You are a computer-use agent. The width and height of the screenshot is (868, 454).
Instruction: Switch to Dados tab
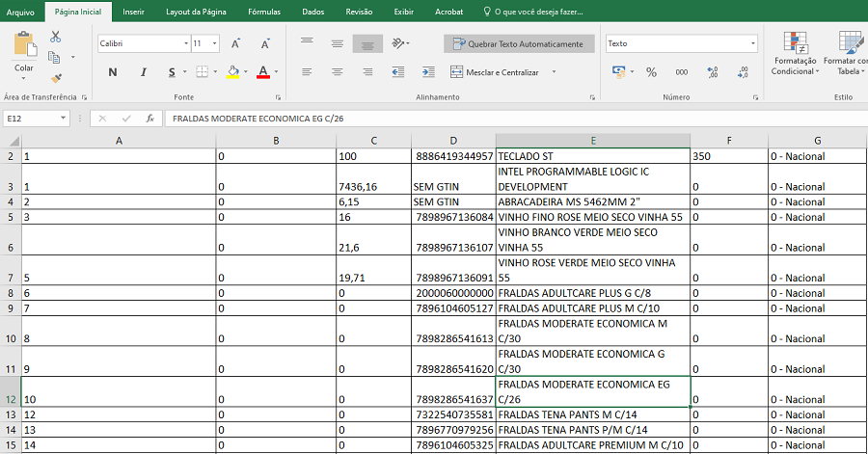coord(313,12)
